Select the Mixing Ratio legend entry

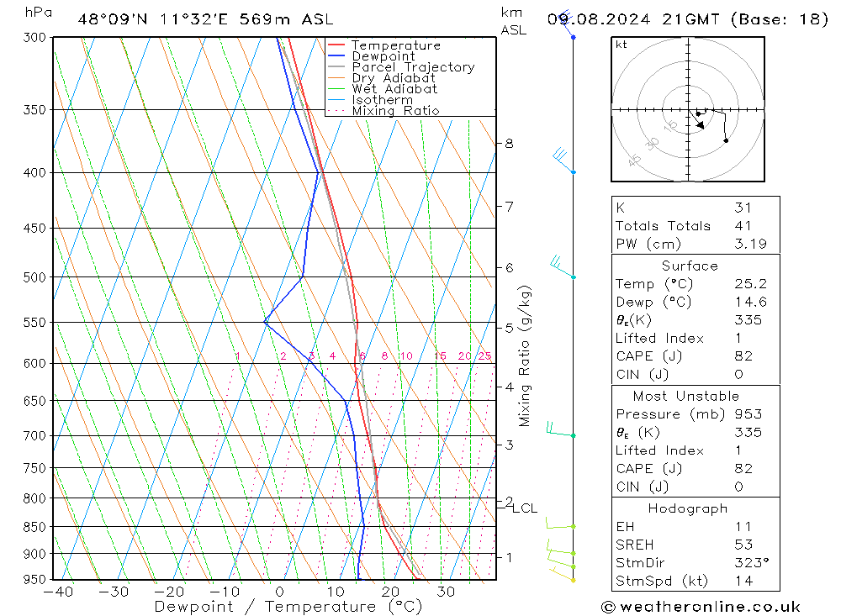(x=395, y=111)
